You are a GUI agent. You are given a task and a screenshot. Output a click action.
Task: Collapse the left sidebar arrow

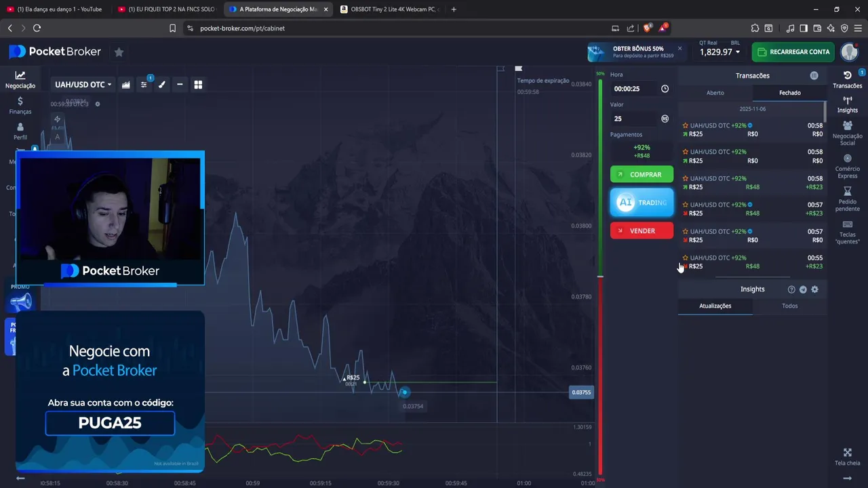click(x=20, y=478)
